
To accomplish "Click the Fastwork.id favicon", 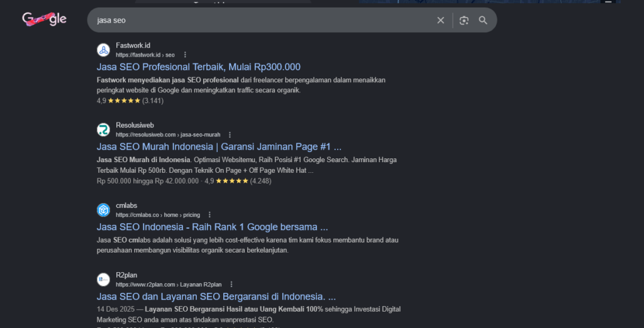I will (104, 50).
